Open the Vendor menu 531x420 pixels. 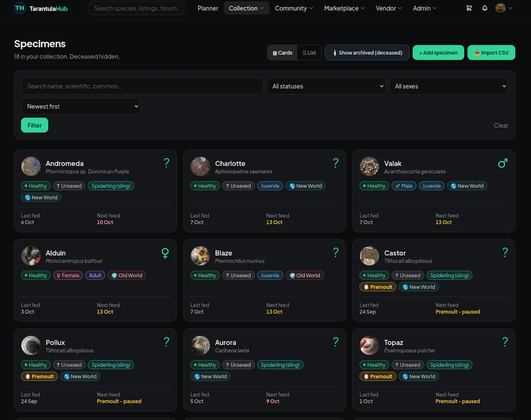[389, 8]
